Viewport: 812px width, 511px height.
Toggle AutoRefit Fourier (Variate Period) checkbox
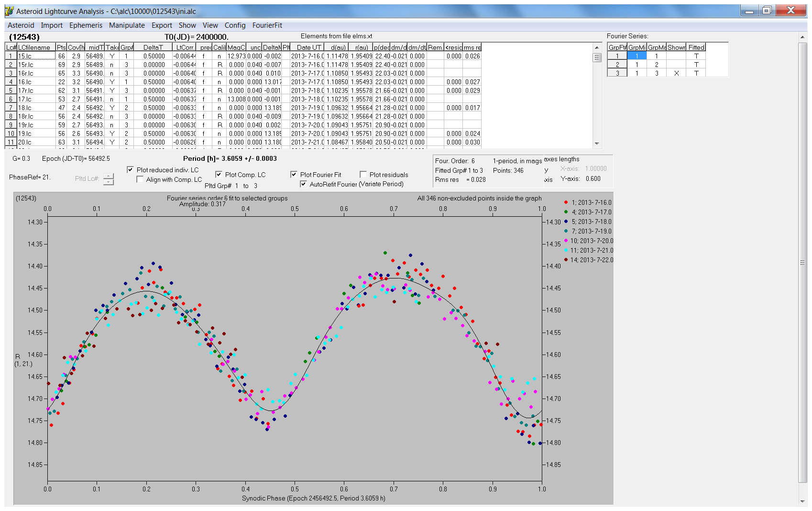click(303, 184)
